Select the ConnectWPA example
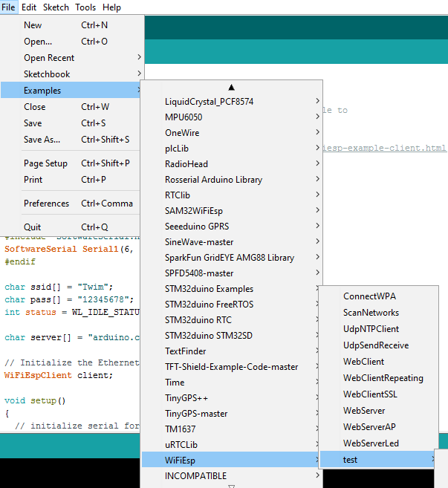The width and height of the screenshot is (448, 488). tap(369, 296)
